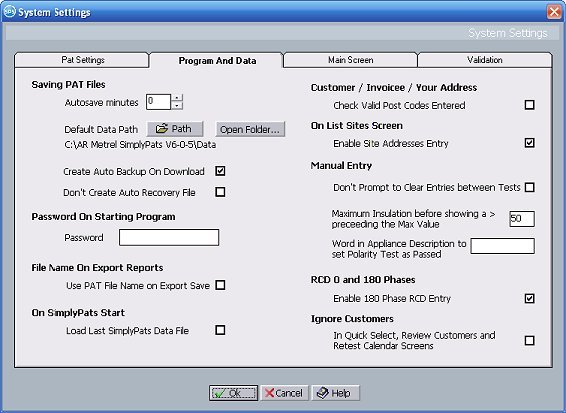Tick Load Last SimplyPats Data File
This screenshot has width=566, height=413.
pos(220,330)
